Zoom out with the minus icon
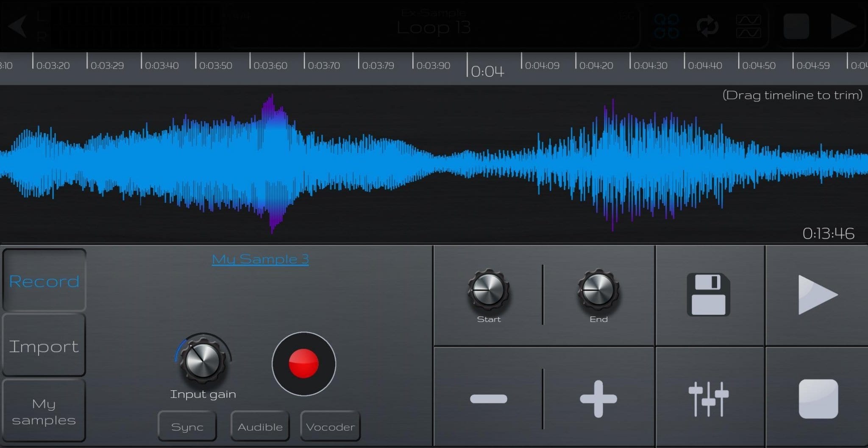This screenshot has width=868, height=448. [x=488, y=399]
